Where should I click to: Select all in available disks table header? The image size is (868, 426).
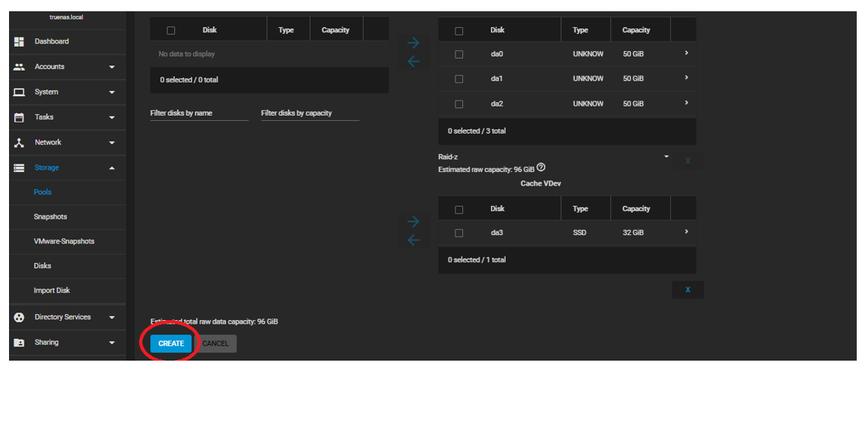click(171, 30)
